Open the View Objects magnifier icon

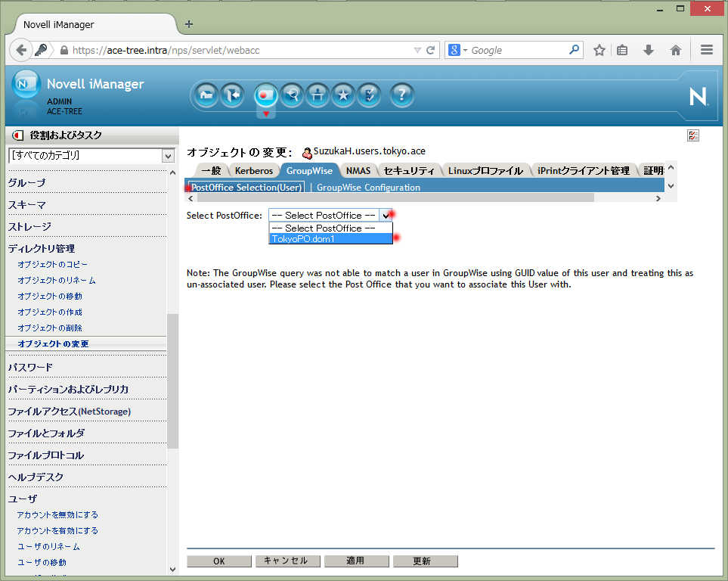pos(292,95)
